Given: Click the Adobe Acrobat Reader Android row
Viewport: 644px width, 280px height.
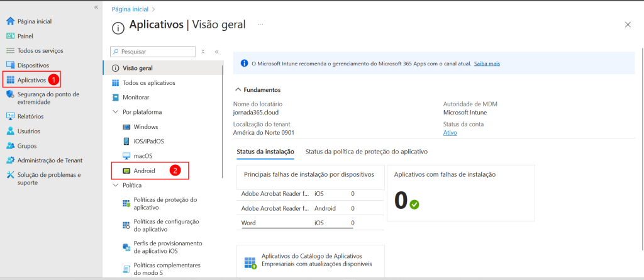Looking at the screenshot, I should click(x=310, y=208).
